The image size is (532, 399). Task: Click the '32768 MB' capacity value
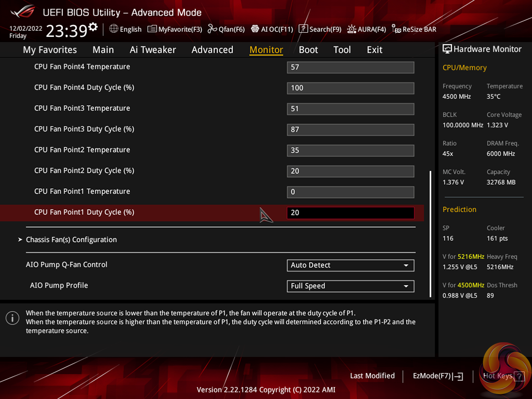tap(501, 183)
